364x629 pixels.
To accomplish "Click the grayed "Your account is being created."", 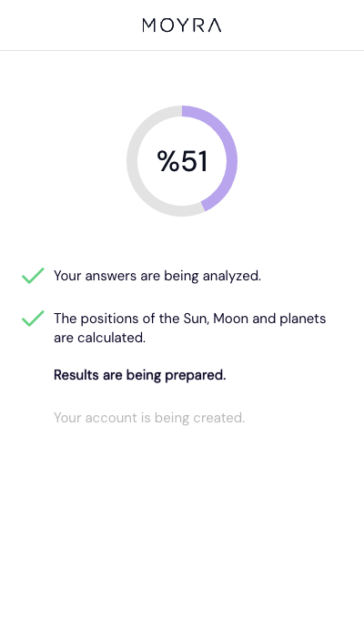I will 149,418.
